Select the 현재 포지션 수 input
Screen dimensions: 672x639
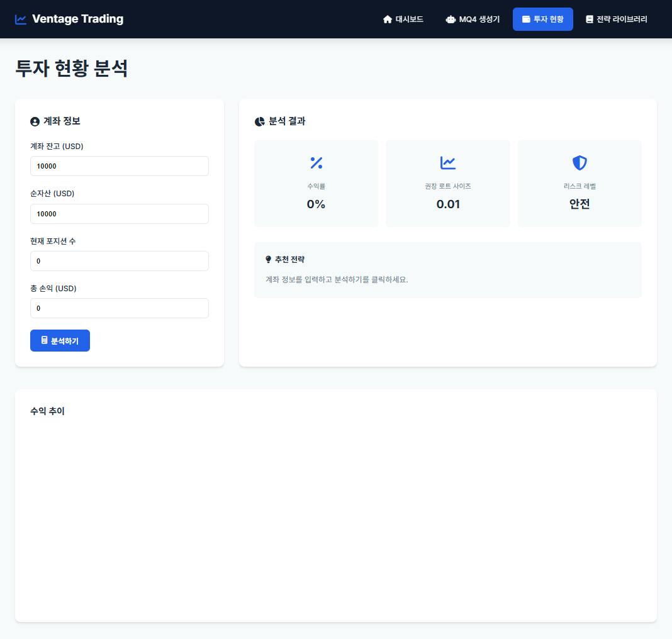tap(120, 261)
